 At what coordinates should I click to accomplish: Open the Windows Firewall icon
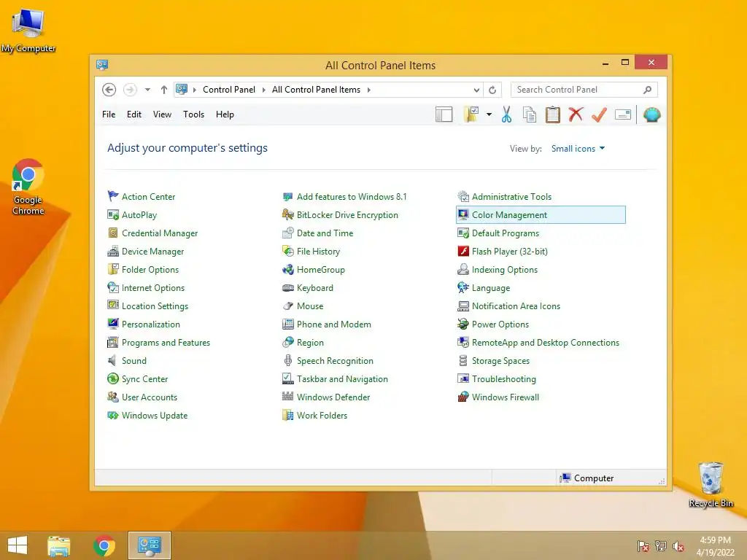click(463, 397)
